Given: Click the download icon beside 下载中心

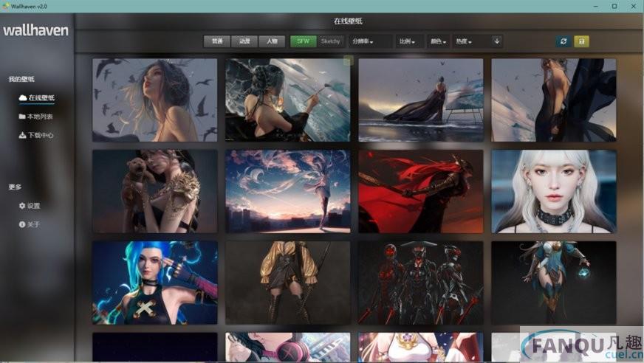Looking at the screenshot, I should 22,135.
